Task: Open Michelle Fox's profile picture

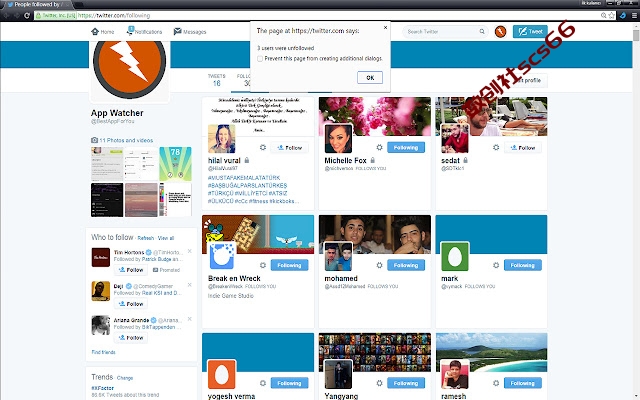Action: click(x=338, y=139)
